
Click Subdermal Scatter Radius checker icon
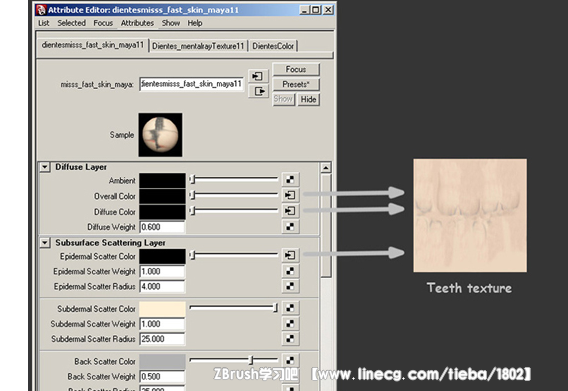[x=290, y=338]
